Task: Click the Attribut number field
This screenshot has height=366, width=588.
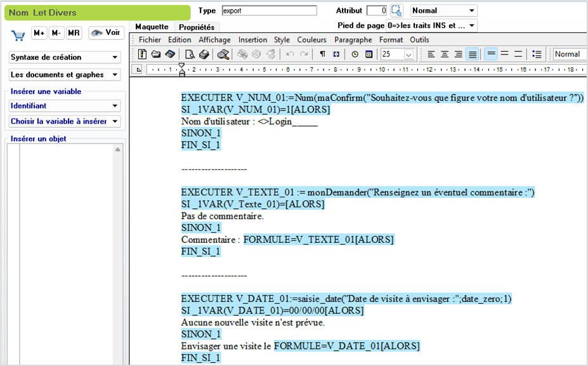Action: [x=377, y=11]
